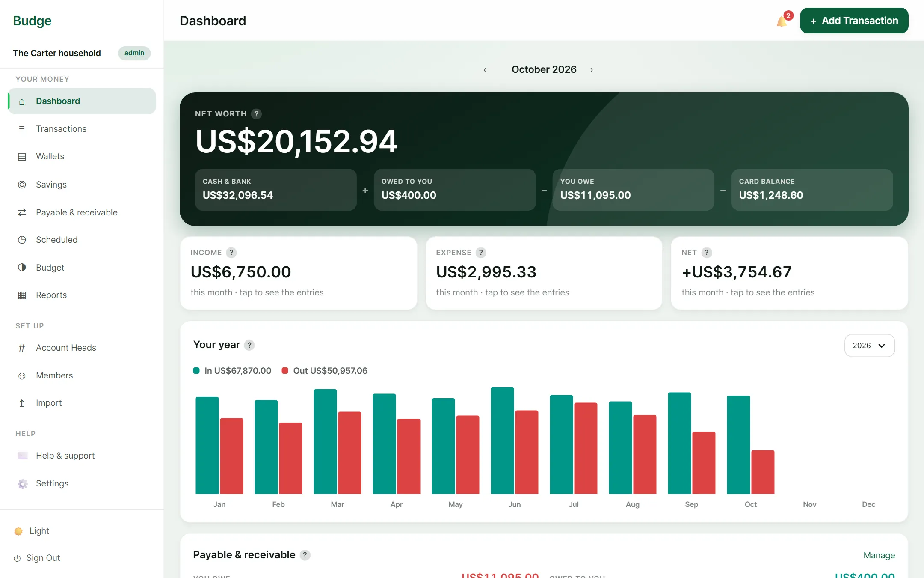The height and width of the screenshot is (578, 924).
Task: Click the admin role badge
Action: pos(134,53)
